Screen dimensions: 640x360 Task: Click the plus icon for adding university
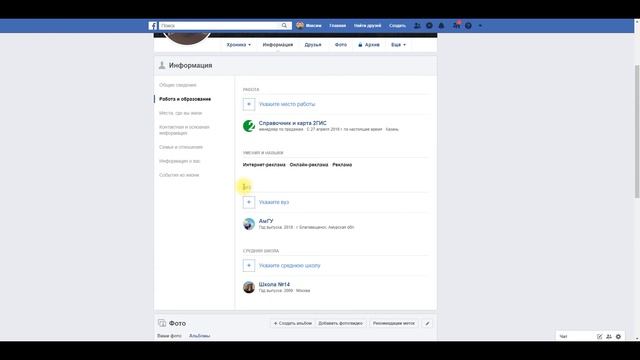click(x=249, y=202)
